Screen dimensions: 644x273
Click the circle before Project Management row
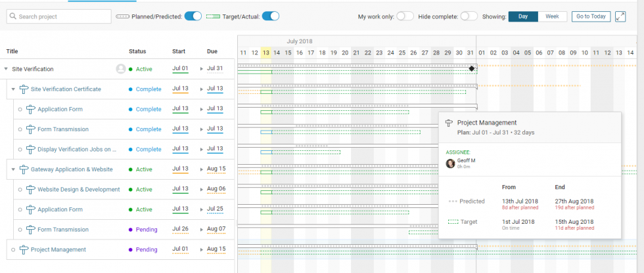pyautogui.click(x=13, y=249)
